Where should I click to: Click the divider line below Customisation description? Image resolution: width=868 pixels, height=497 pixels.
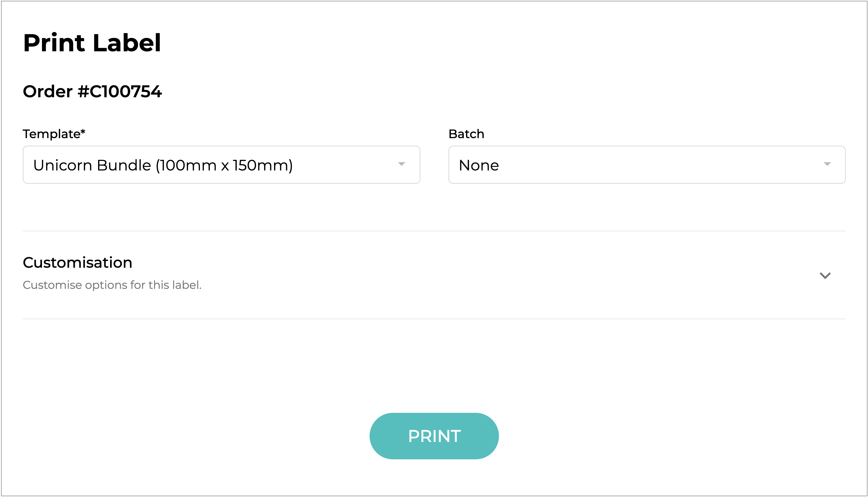coord(434,319)
